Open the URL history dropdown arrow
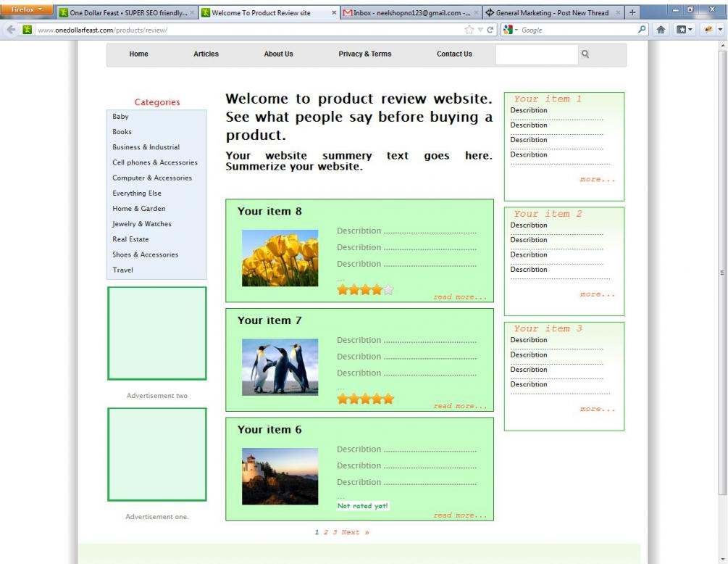728x564 pixels. (480, 30)
